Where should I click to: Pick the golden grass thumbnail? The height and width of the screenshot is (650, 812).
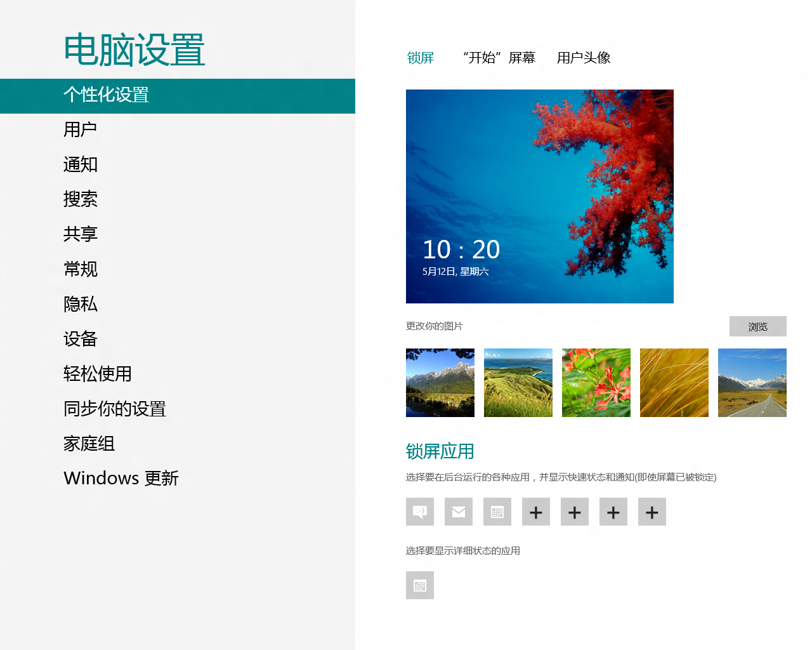pos(674,383)
